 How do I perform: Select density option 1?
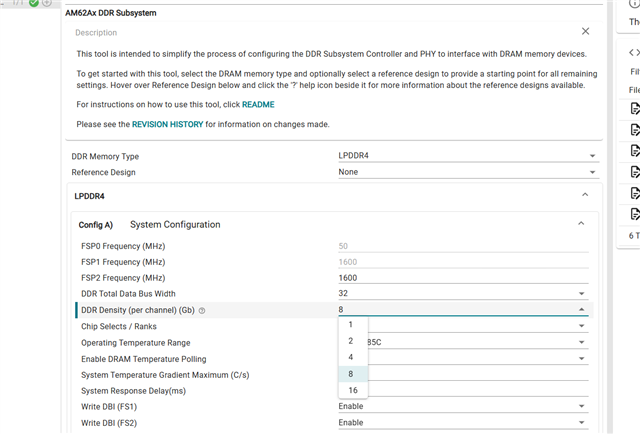click(x=353, y=325)
